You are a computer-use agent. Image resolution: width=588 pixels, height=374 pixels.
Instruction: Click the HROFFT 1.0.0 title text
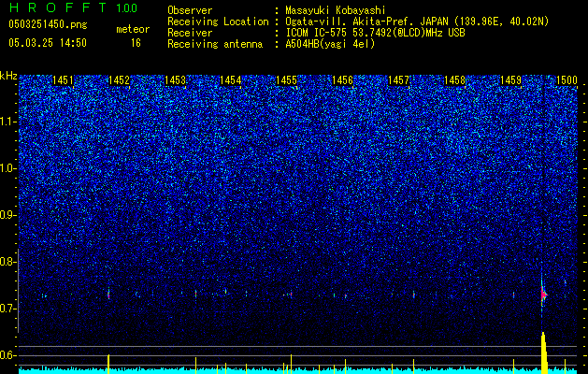pos(73,7)
